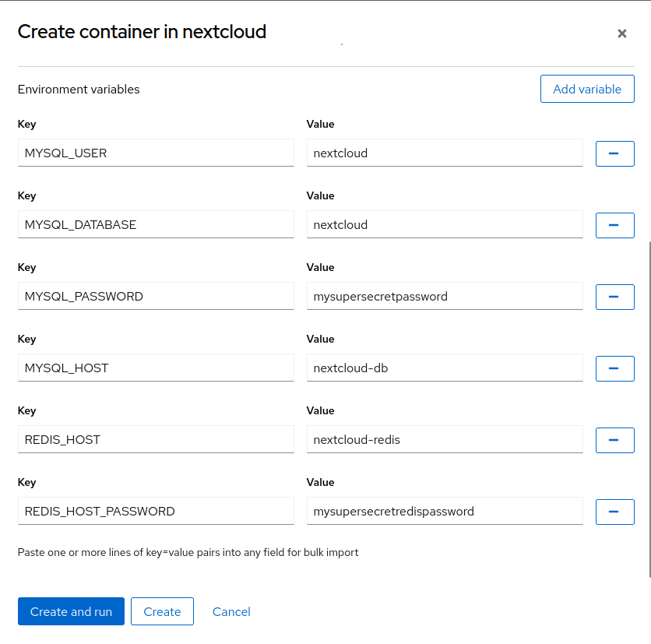The image size is (651, 644).
Task: Click the Add variable button
Action: 586,89
